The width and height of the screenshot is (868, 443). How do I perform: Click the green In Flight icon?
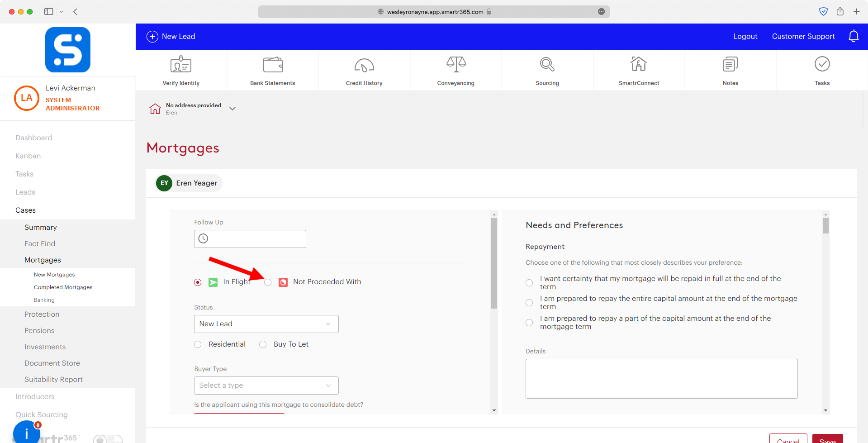coord(213,282)
